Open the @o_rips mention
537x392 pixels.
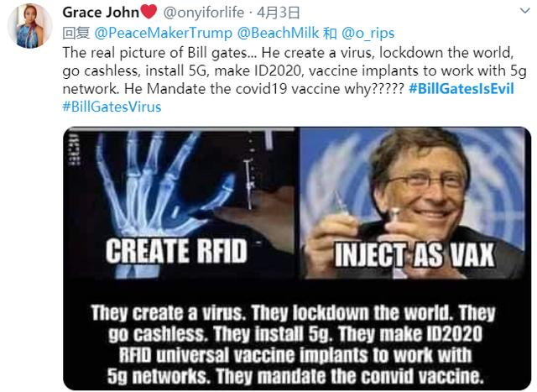(368, 34)
